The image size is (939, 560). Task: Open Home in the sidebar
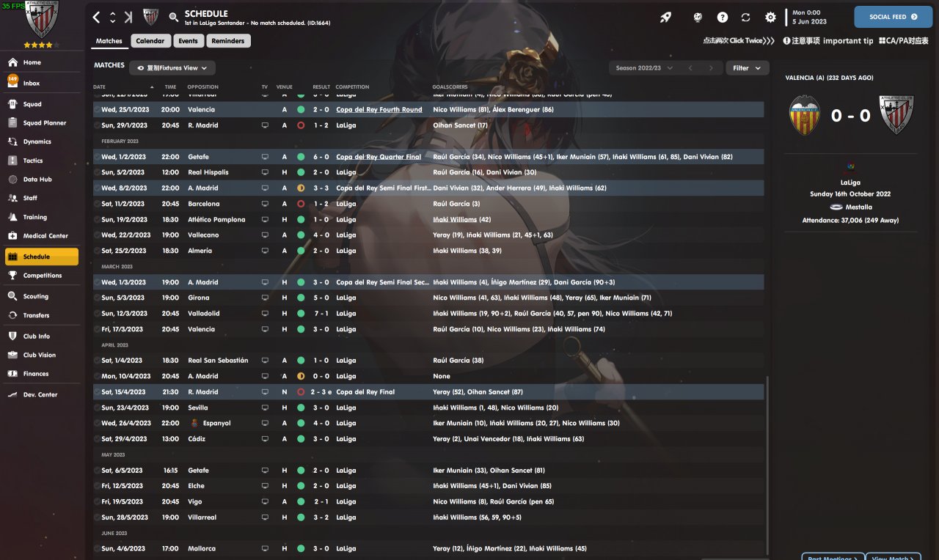43,62
